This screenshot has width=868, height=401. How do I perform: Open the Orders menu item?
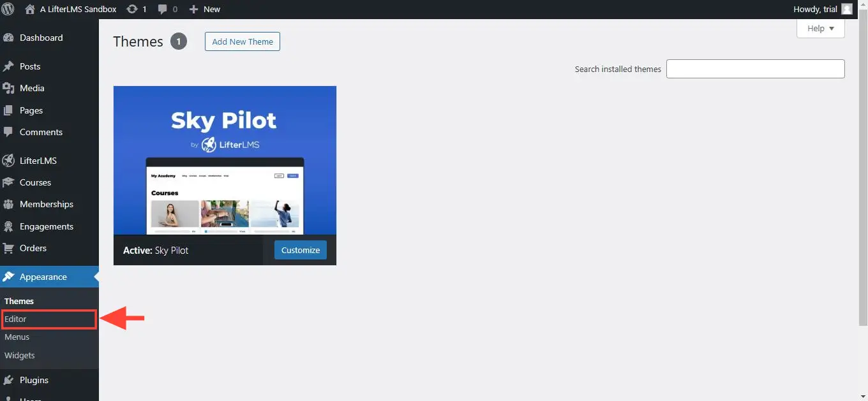[49, 248]
